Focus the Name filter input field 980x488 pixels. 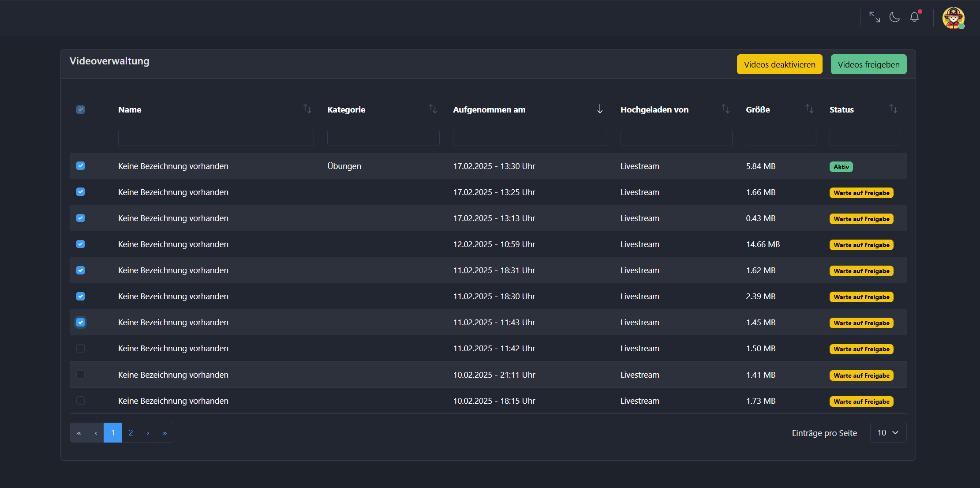click(x=216, y=138)
